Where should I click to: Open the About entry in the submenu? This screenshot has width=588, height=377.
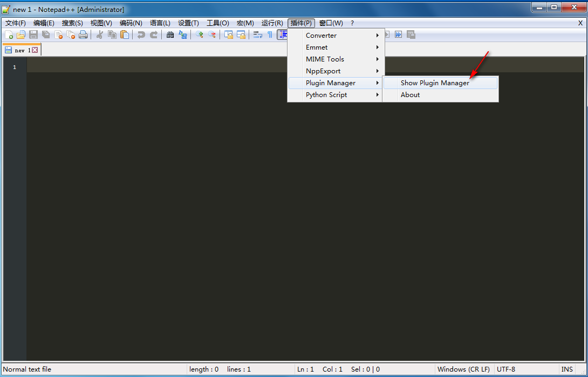[440, 95]
